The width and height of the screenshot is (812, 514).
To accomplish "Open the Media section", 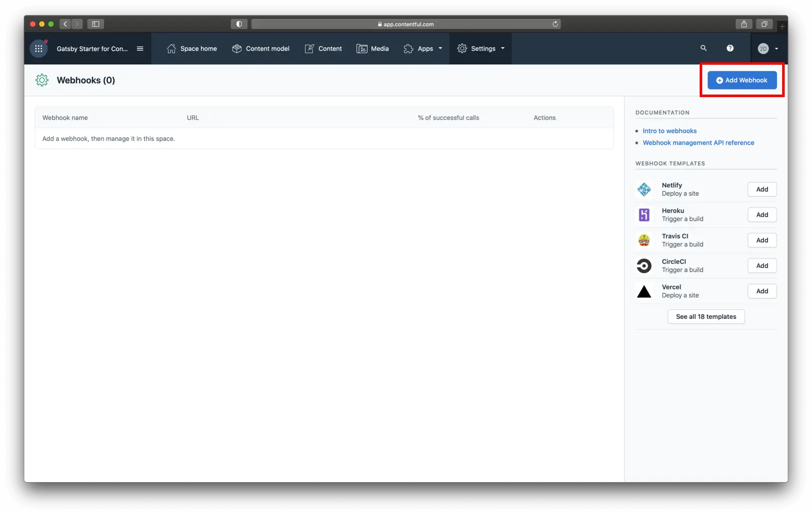I will tap(373, 49).
